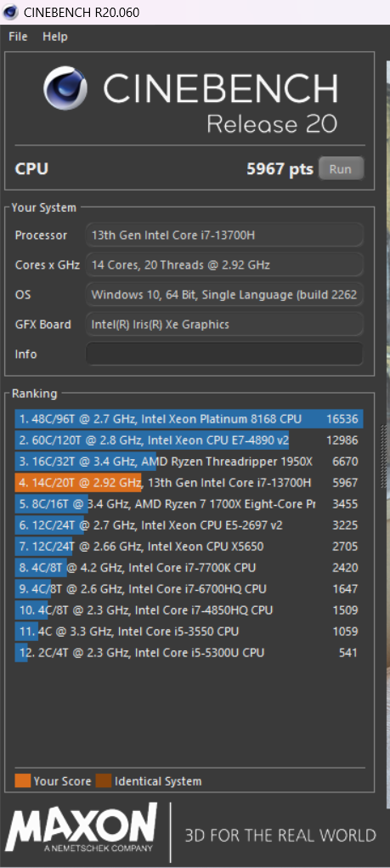The height and width of the screenshot is (868, 390).
Task: Click the 3D FOR THE REAL WORLD tagline
Action: [x=280, y=835]
